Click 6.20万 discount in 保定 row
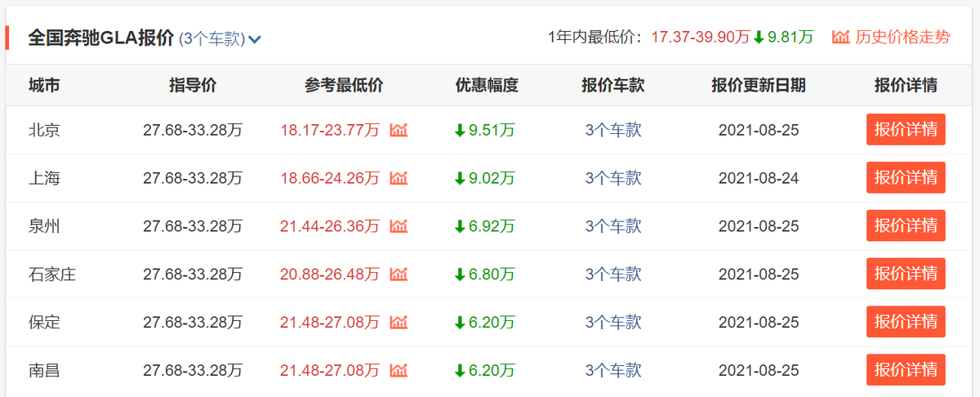 point(492,323)
